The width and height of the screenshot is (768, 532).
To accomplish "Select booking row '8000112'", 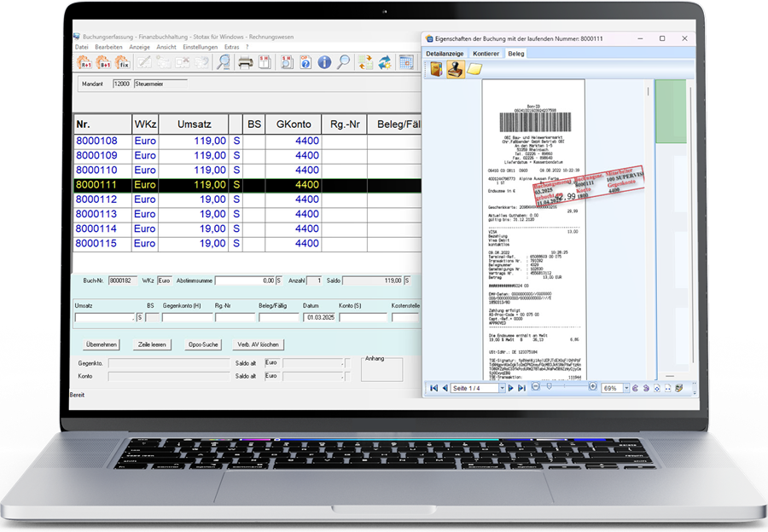I will tap(247, 199).
